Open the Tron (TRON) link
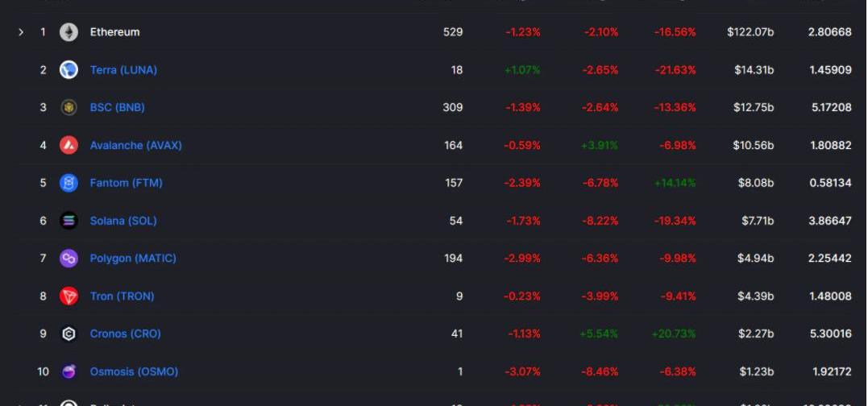Image resolution: width=868 pixels, height=406 pixels. point(122,296)
